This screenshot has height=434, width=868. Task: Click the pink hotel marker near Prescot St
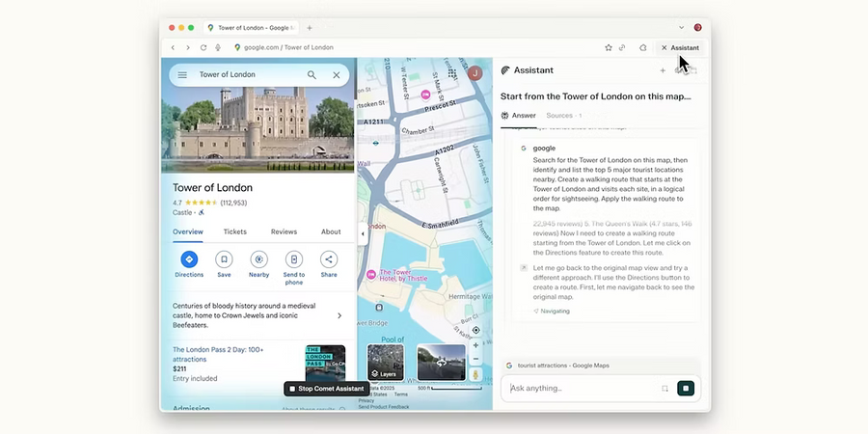click(425, 95)
